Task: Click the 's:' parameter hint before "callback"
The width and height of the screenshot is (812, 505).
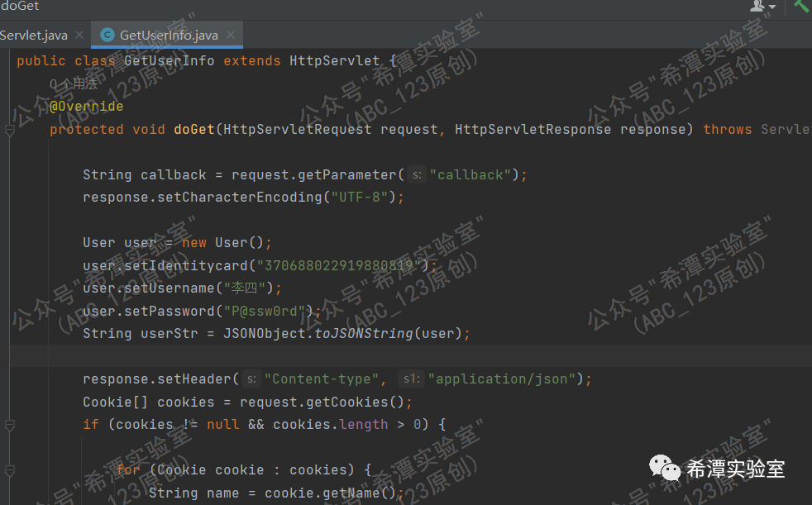Action: tap(417, 175)
